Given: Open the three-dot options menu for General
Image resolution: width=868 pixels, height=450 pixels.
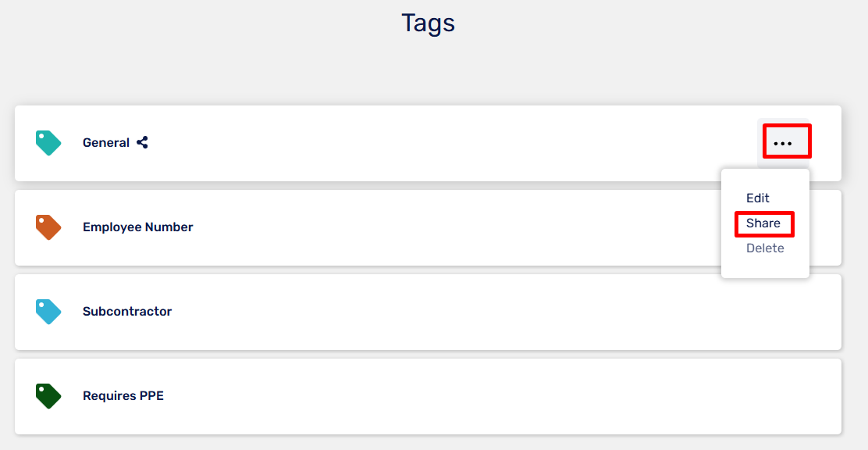Looking at the screenshot, I should tap(783, 143).
